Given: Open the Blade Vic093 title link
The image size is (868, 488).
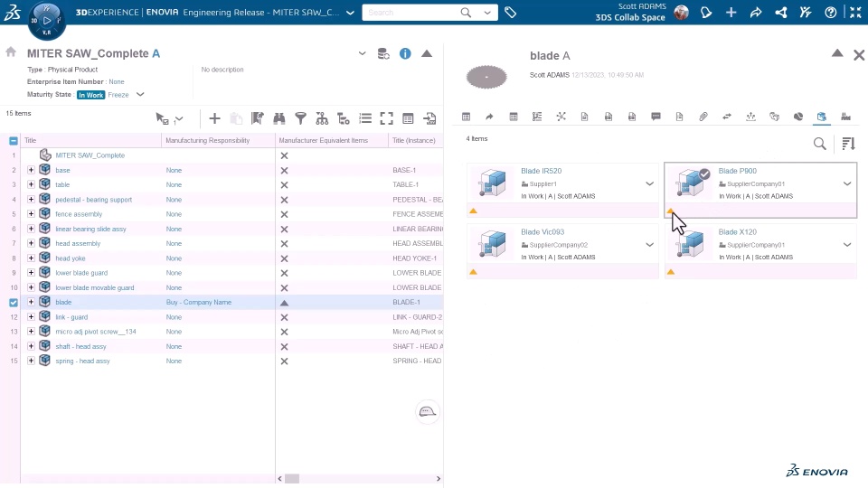Looking at the screenshot, I should [542, 232].
